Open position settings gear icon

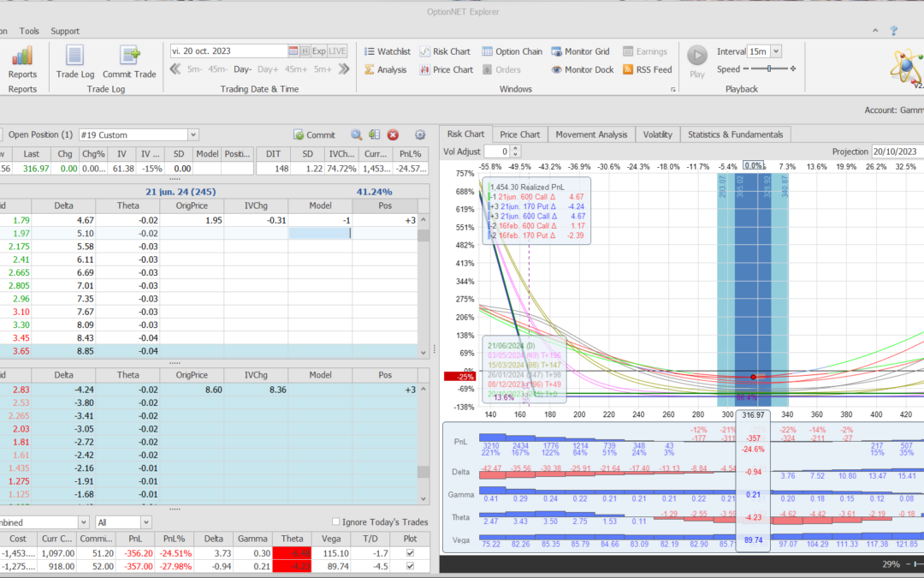point(420,134)
